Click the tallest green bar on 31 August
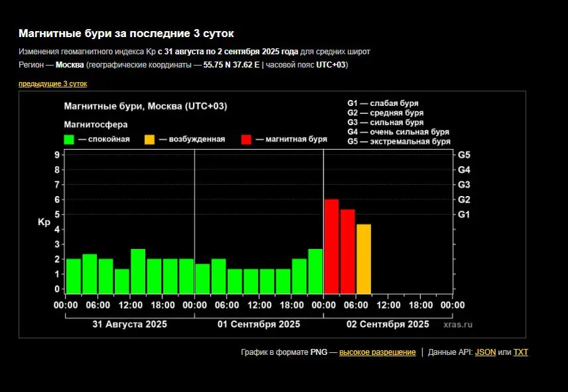 (138, 271)
